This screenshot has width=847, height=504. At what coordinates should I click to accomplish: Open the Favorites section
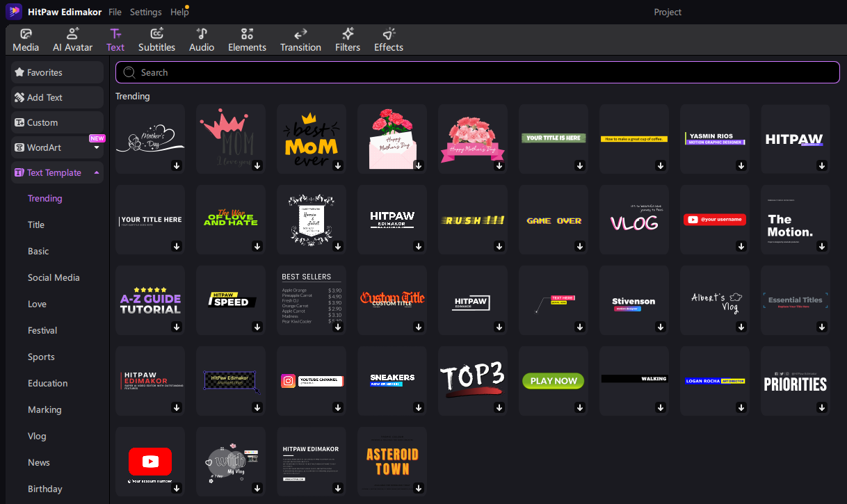[x=57, y=72]
